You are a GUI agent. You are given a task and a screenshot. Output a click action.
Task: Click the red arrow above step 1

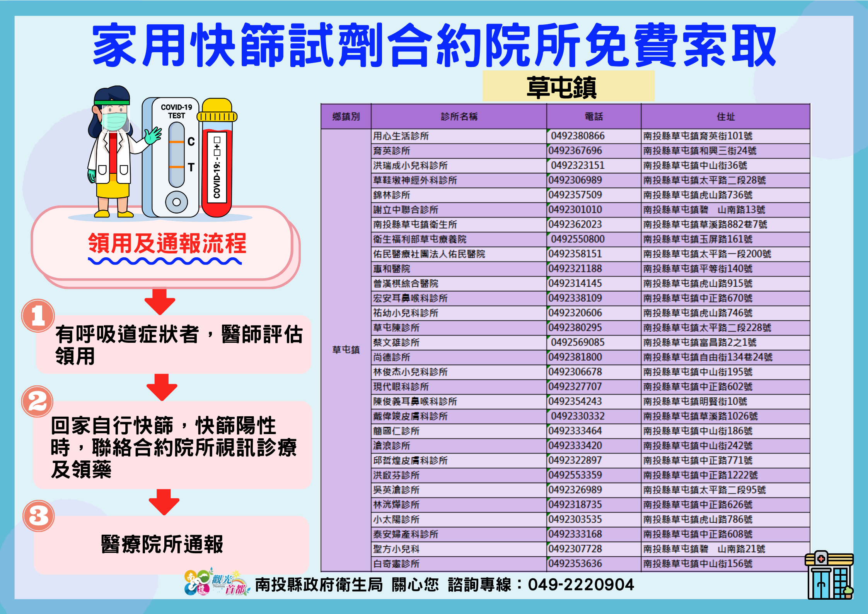coord(160,301)
